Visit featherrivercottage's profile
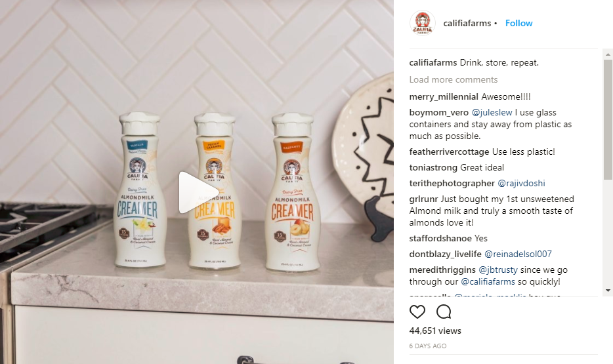This screenshot has width=613, height=364. pyautogui.click(x=449, y=152)
